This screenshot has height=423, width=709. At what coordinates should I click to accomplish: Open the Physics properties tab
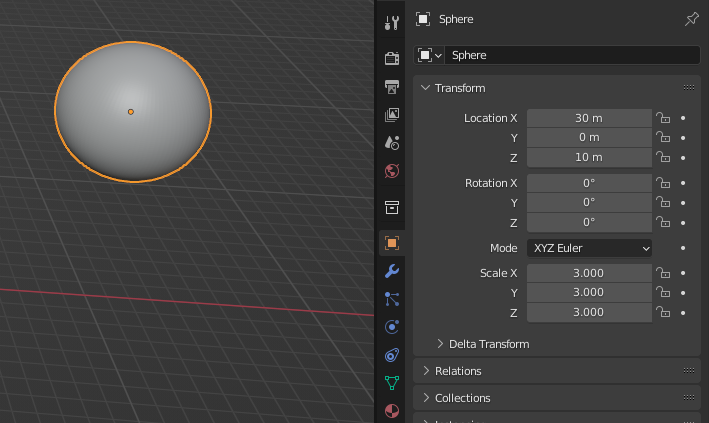392,327
